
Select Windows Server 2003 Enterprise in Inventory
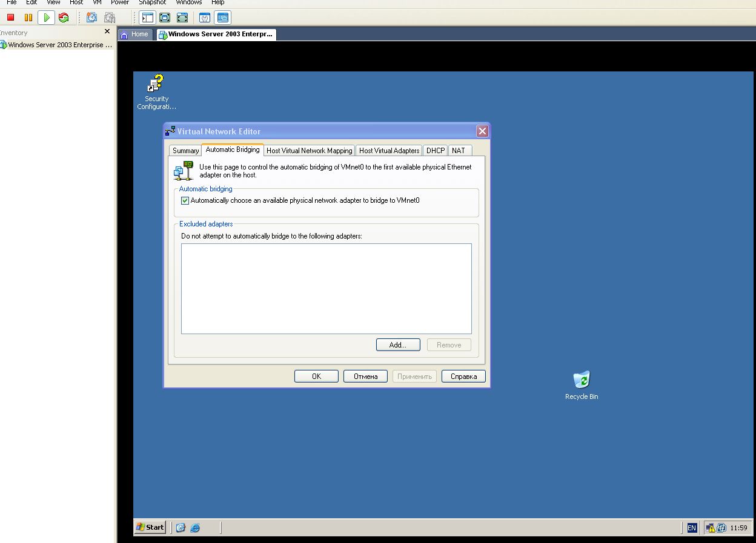[56, 45]
